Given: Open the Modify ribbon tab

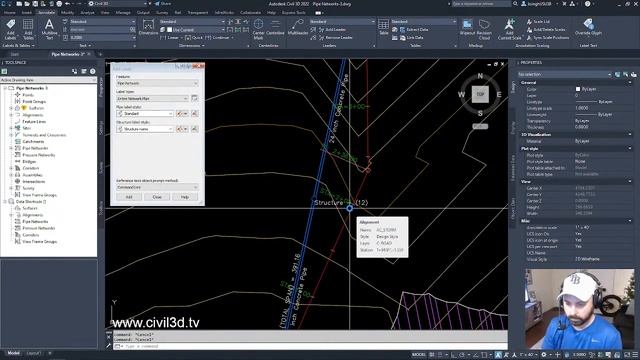Looking at the screenshot, I should 67,13.
